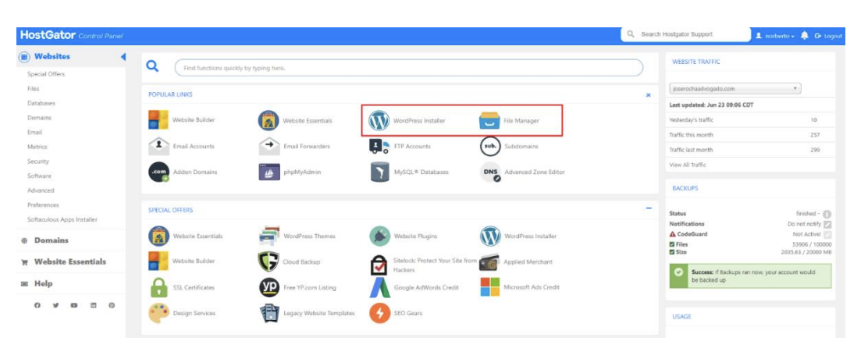Open MySQL Databases icon
The width and height of the screenshot is (868, 359).
tap(379, 172)
